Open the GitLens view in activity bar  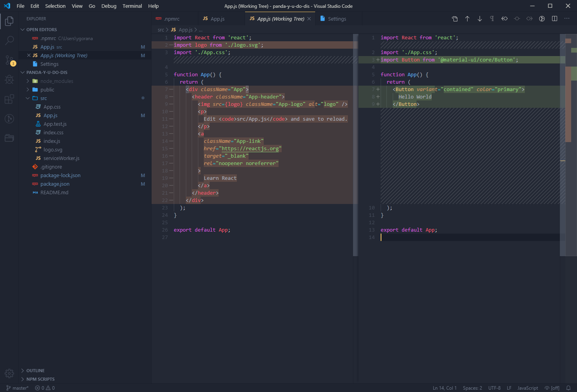point(9,119)
